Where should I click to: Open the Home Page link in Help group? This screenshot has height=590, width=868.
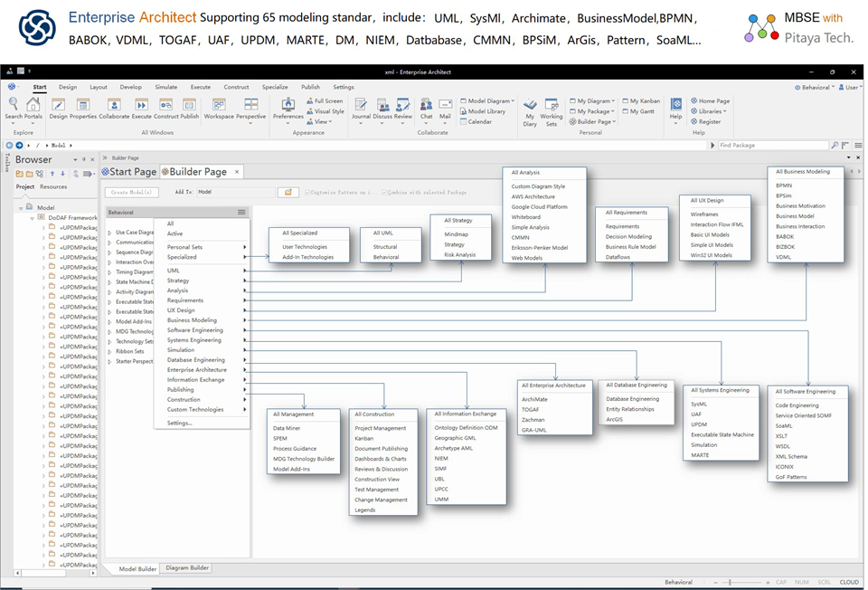pyautogui.click(x=711, y=100)
